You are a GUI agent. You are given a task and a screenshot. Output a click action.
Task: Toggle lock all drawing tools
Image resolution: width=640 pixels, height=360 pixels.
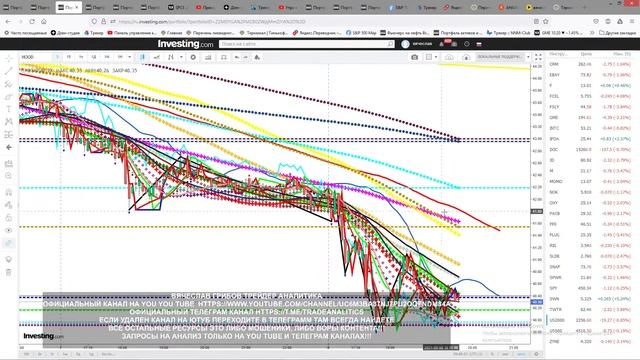(9, 218)
